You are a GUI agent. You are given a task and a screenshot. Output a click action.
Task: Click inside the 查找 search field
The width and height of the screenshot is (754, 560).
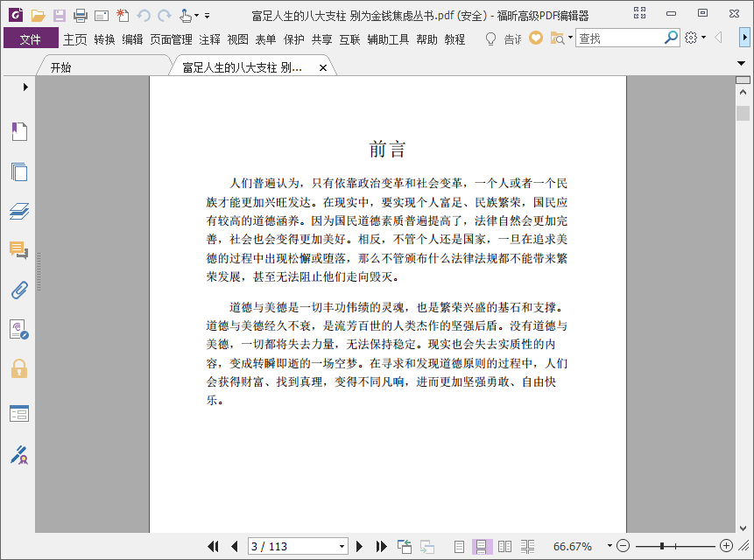coord(618,38)
